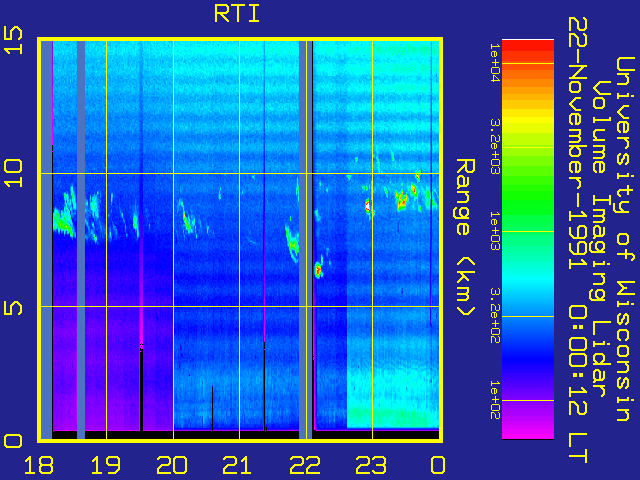Click the '3.2e+02' colorbar label
The image size is (640, 480).
[x=495, y=316]
